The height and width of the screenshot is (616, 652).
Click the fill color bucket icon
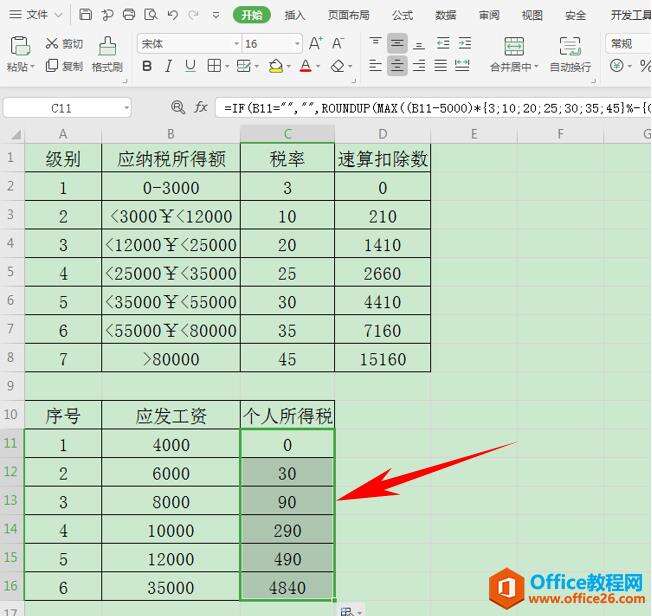tap(276, 66)
